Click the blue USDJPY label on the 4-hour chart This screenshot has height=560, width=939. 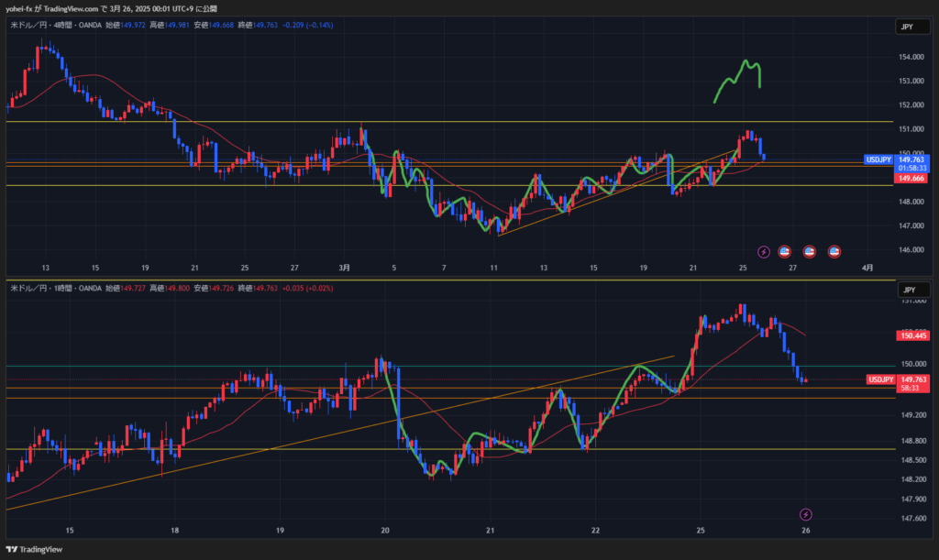coord(878,159)
